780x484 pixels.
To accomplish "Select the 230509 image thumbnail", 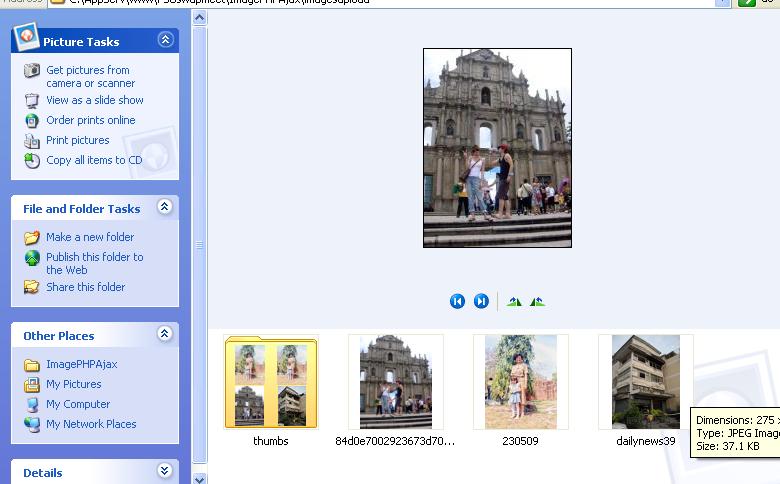I will pos(521,382).
